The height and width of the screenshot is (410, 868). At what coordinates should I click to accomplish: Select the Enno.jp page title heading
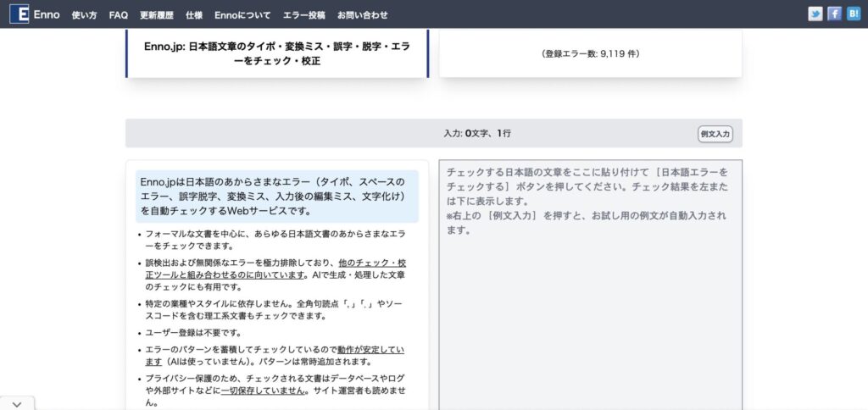tap(277, 53)
